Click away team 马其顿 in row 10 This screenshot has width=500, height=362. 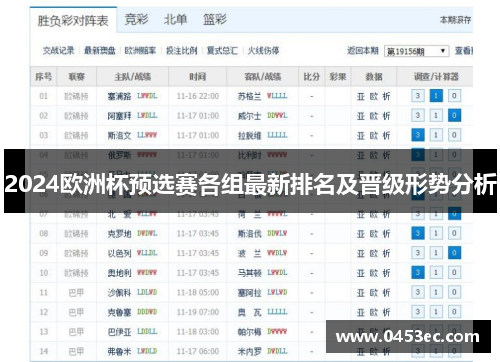pos(249,273)
